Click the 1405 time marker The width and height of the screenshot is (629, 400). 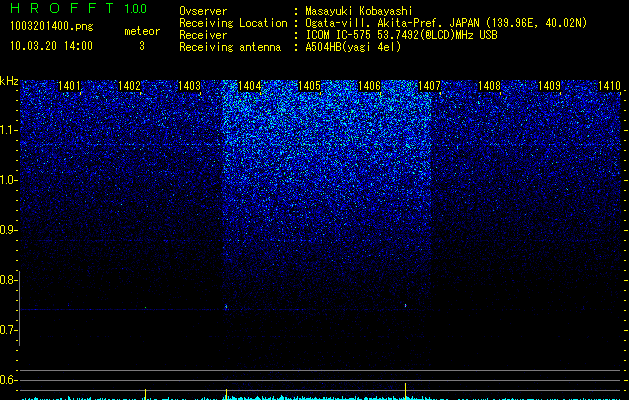tap(310, 86)
